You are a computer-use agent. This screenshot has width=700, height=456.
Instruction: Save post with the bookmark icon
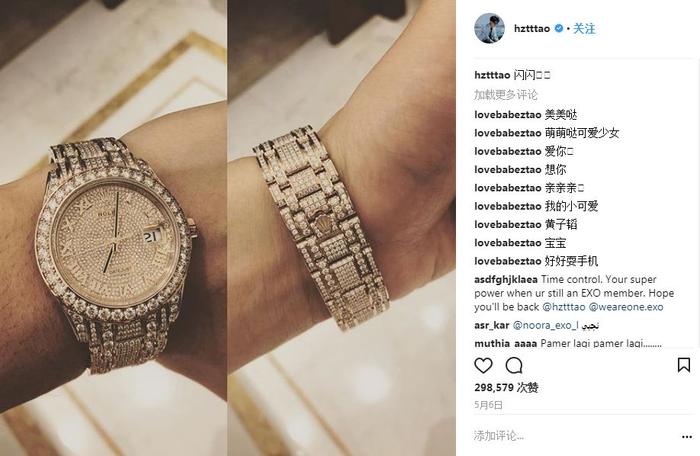(683, 365)
